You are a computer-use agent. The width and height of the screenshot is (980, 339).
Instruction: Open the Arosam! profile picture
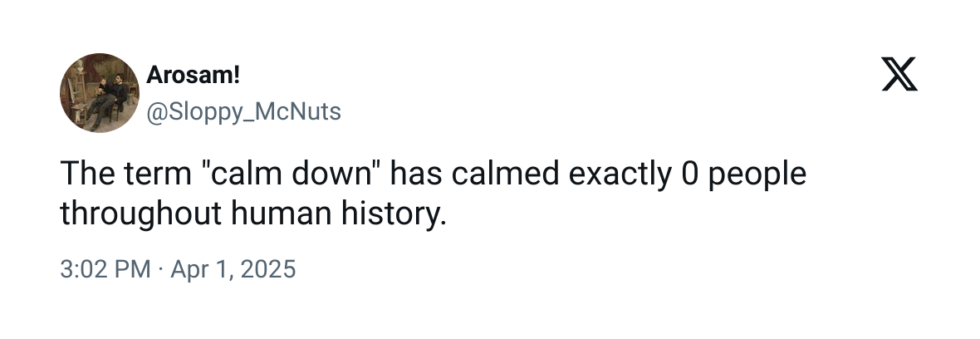tap(99, 93)
